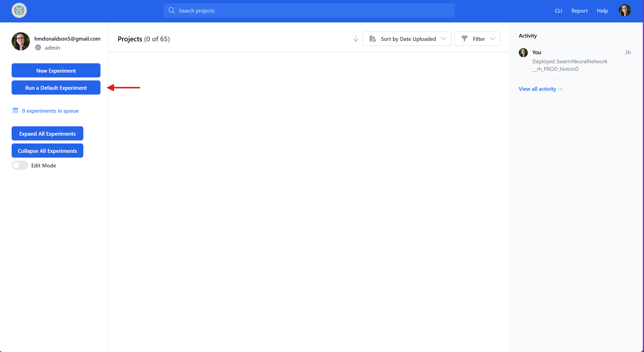Focus the Search projects field
This screenshot has height=352, width=644.
click(309, 10)
